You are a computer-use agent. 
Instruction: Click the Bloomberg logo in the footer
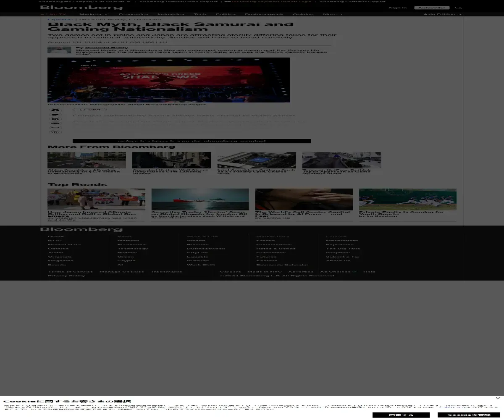[81, 229]
